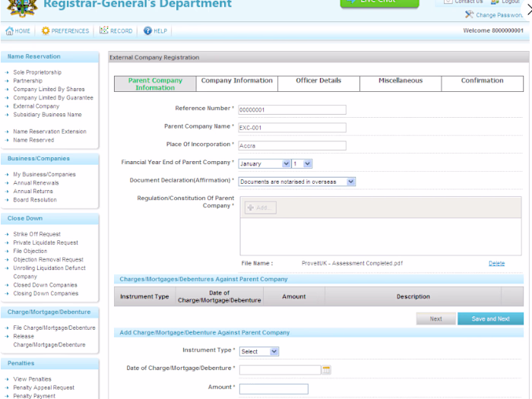Switch to Company Information tab
This screenshot has width=532, height=399.
click(237, 84)
